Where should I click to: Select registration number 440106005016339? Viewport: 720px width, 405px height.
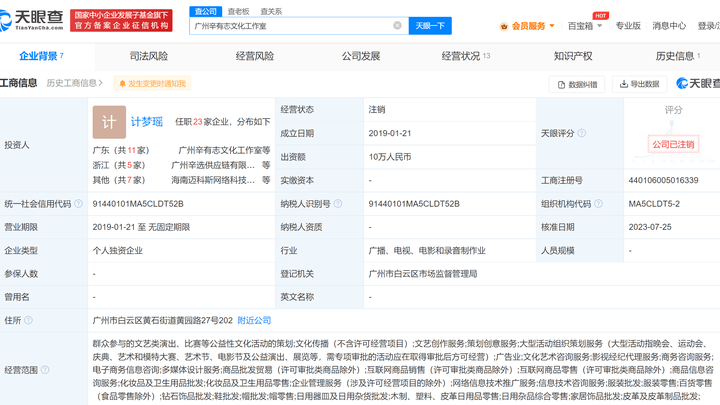point(663,180)
